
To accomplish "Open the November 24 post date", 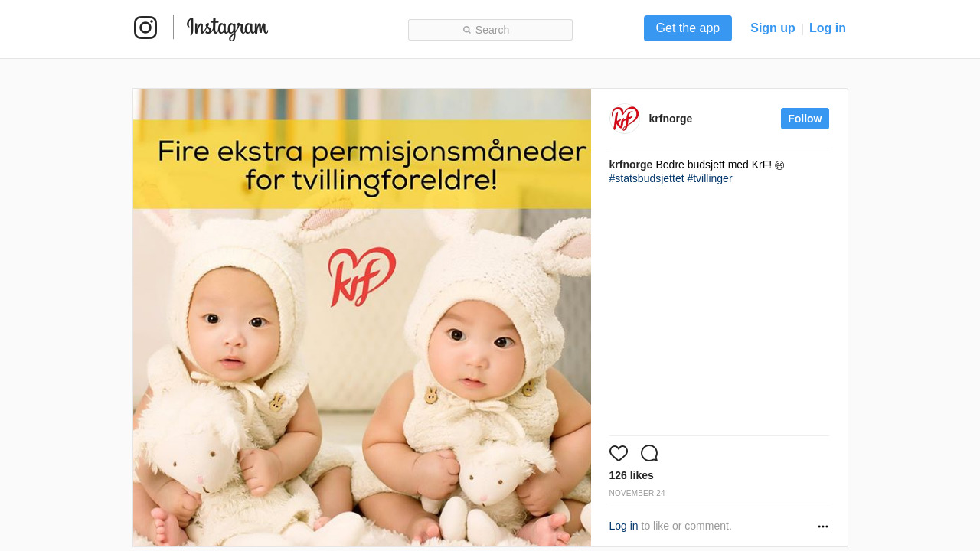I will [637, 494].
